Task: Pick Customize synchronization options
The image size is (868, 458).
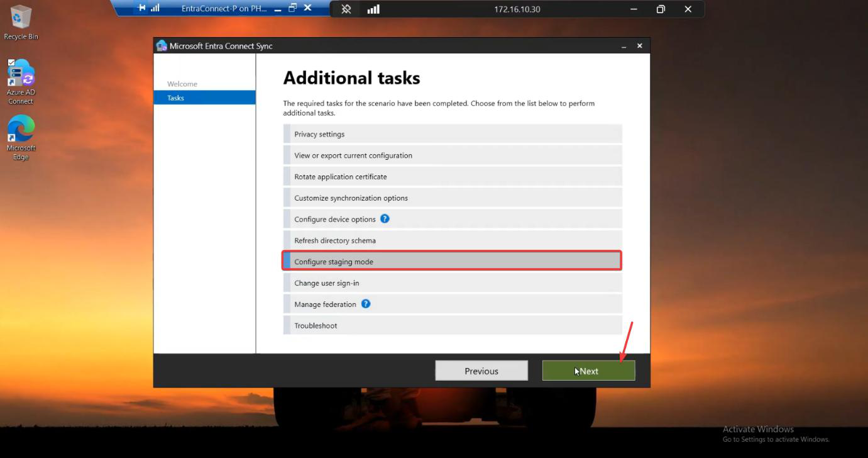Action: [x=453, y=198]
